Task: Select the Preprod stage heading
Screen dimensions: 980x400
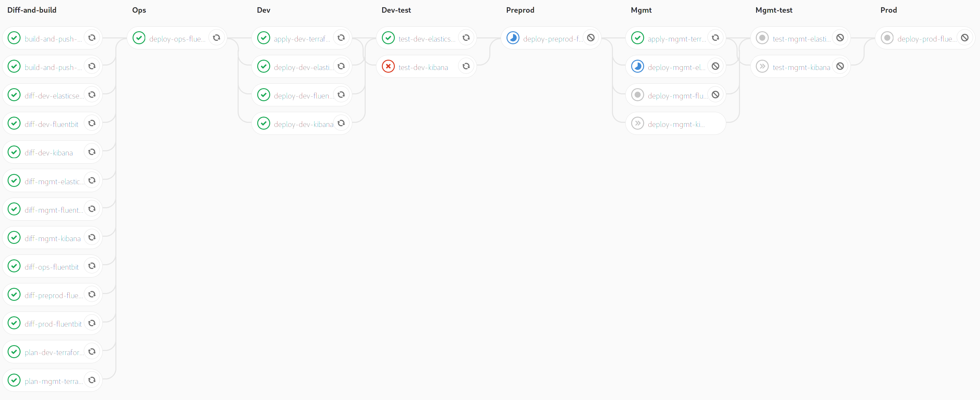Action: click(x=520, y=10)
